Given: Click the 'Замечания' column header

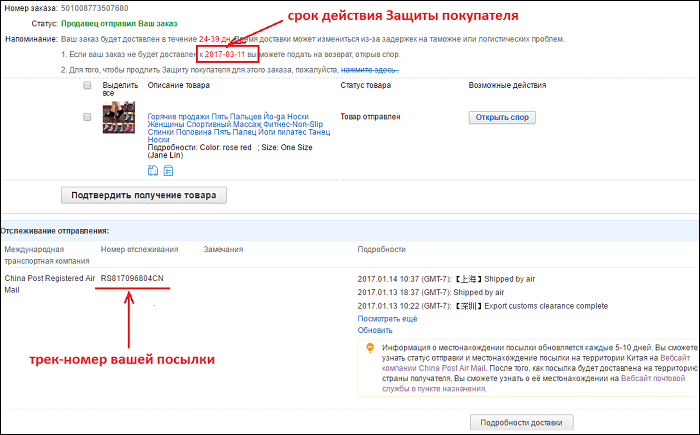Looking at the screenshot, I should [223, 249].
